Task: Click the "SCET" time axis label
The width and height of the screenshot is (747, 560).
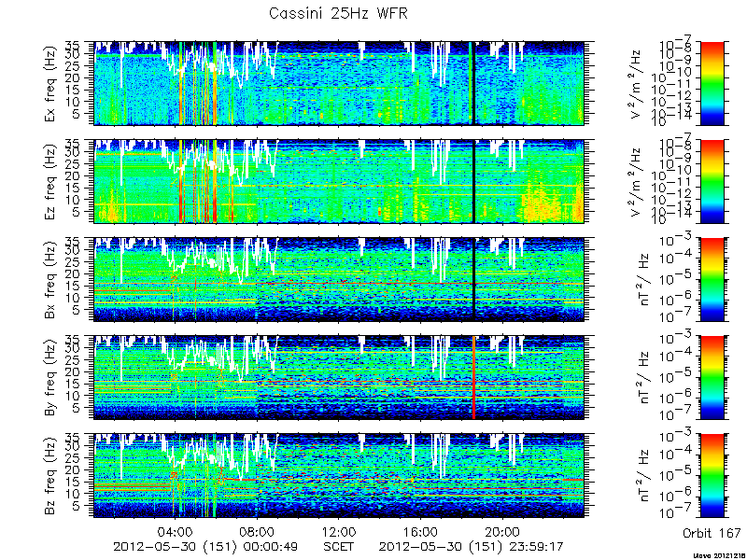Action: 339,546
